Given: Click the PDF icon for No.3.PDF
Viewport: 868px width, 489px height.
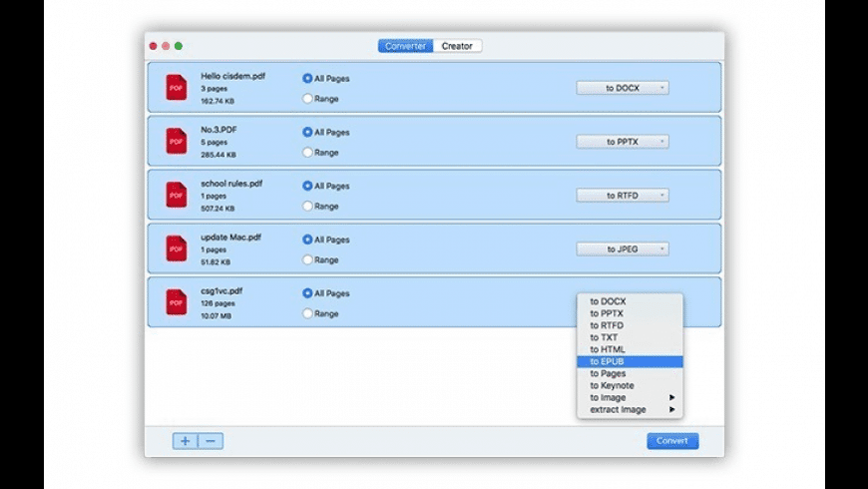Looking at the screenshot, I should click(177, 142).
